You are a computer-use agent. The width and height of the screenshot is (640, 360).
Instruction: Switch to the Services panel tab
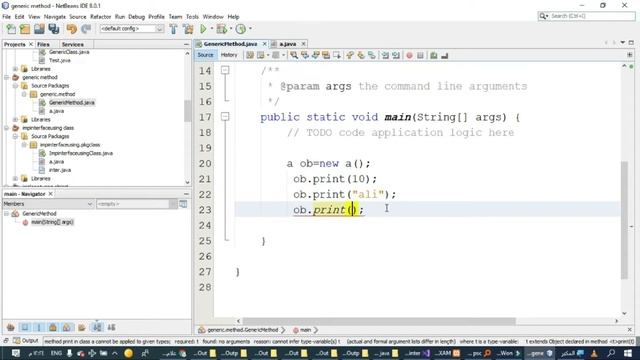click(73, 44)
